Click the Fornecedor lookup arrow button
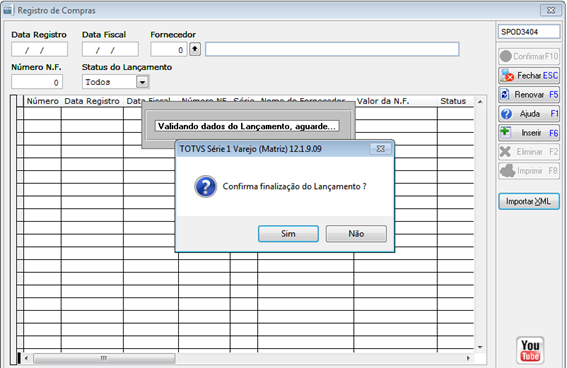567x368 pixels. coord(195,49)
